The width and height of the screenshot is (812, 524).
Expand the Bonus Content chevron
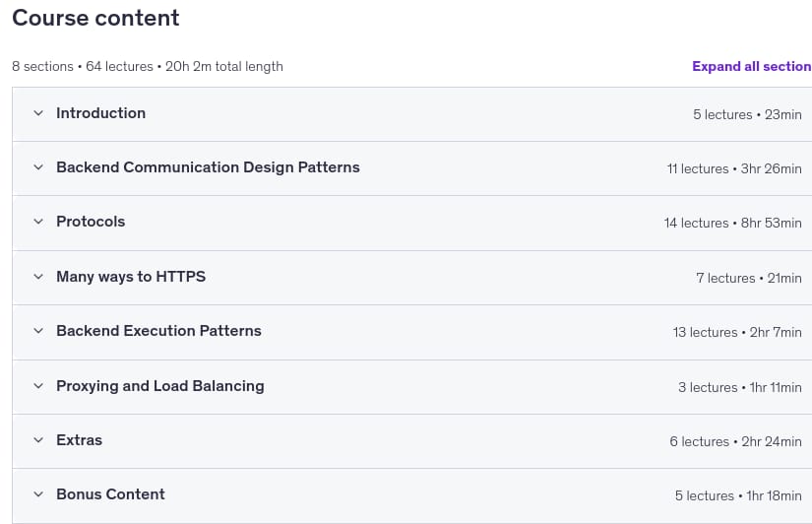point(38,494)
